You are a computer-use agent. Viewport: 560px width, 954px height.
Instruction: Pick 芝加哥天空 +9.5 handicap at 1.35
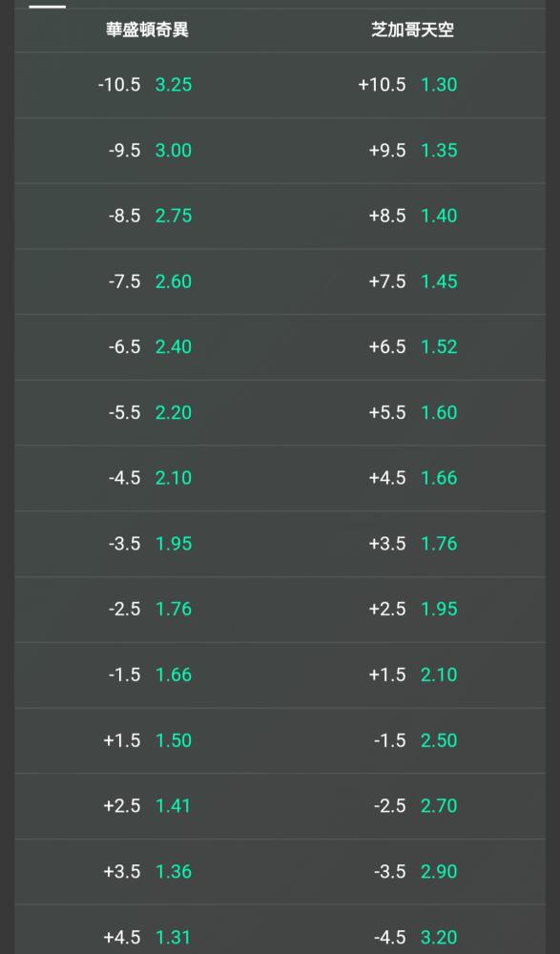click(x=413, y=151)
